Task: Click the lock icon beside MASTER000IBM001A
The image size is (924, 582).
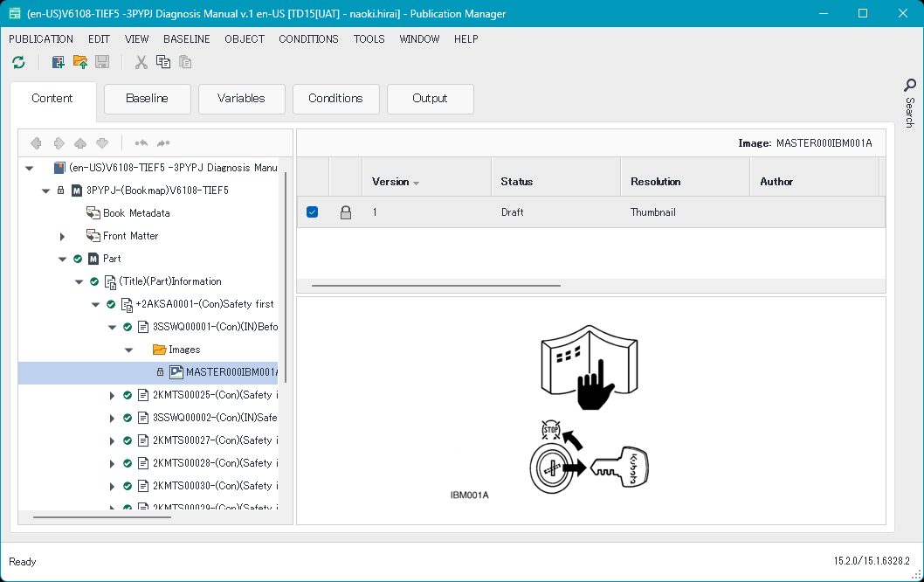Action: (160, 371)
